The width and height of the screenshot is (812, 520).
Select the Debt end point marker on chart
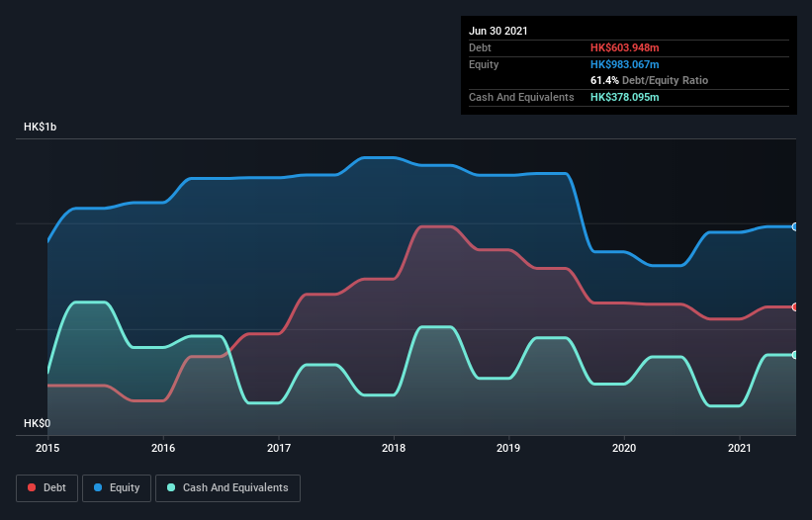click(795, 306)
